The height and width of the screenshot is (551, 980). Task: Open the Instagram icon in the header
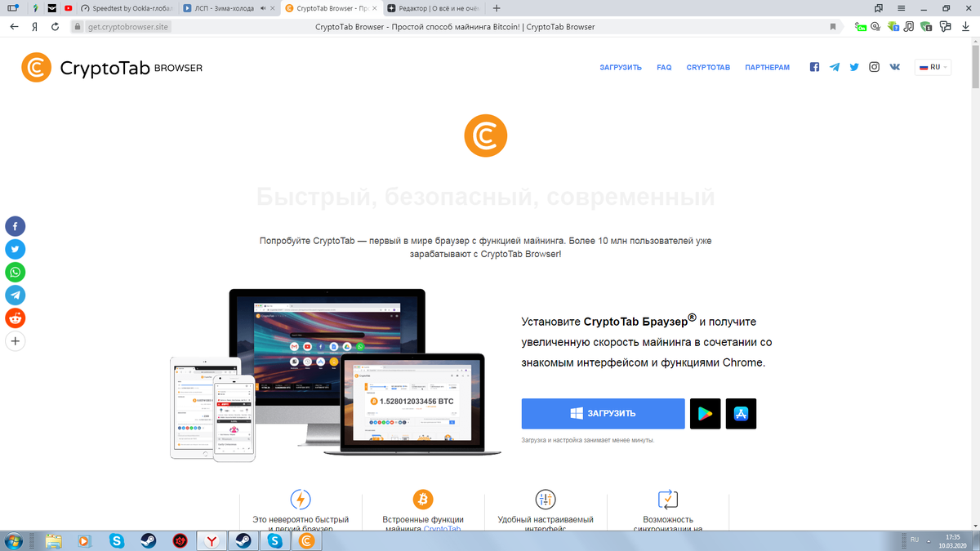[x=874, y=67]
